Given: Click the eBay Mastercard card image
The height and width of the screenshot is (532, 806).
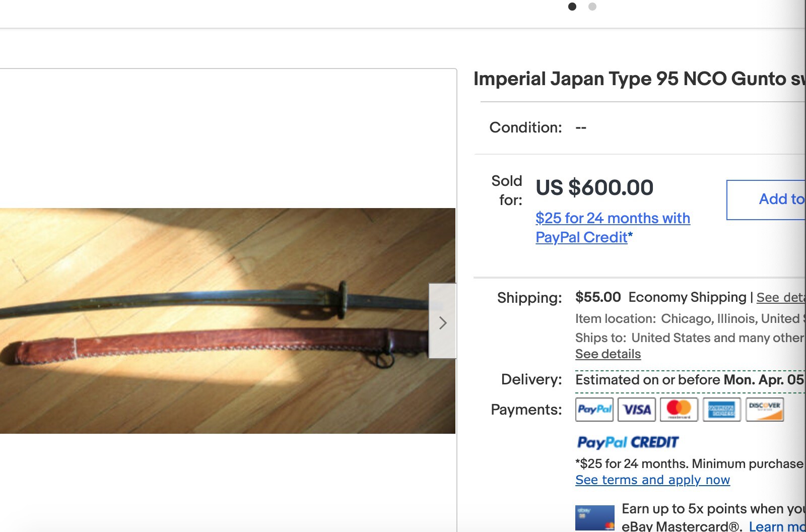Looking at the screenshot, I should [x=594, y=518].
